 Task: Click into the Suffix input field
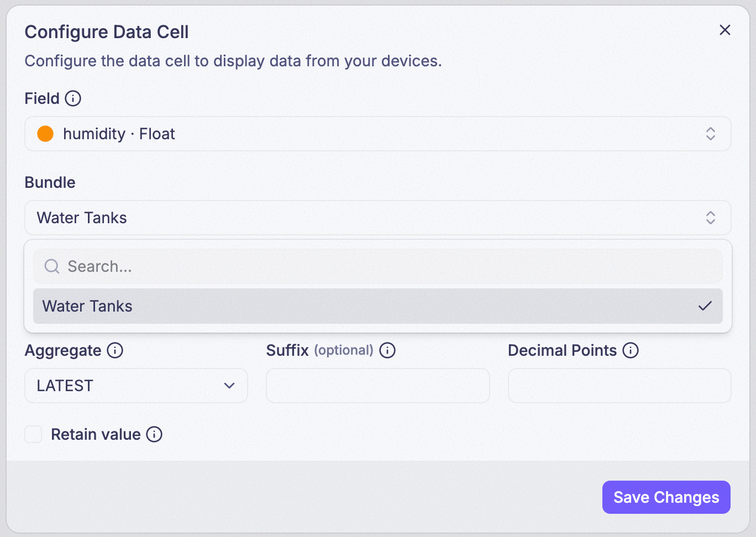(378, 386)
